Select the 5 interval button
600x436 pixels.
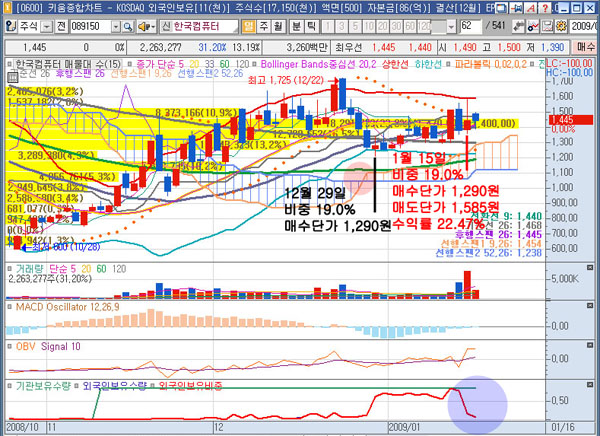click(355, 26)
